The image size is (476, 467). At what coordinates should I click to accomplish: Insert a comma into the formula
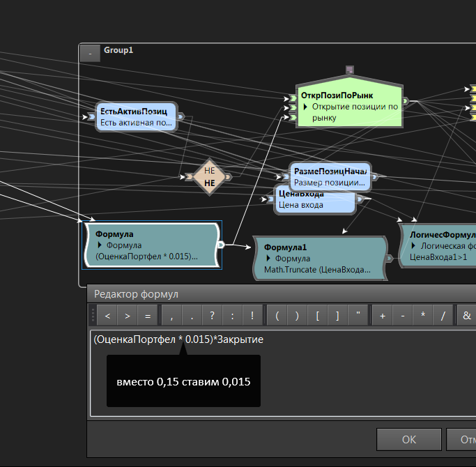coord(172,316)
